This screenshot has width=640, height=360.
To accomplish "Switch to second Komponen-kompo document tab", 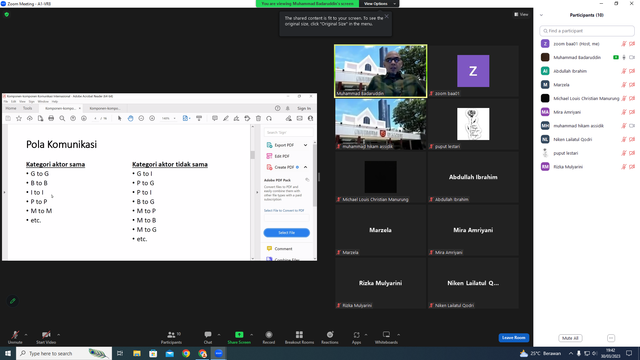I will 105,108.
